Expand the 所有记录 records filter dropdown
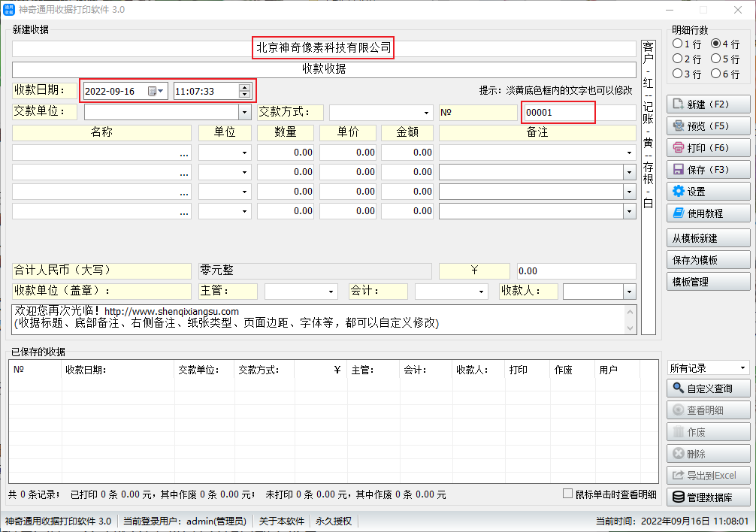The width and height of the screenshot is (756, 532). (x=742, y=368)
